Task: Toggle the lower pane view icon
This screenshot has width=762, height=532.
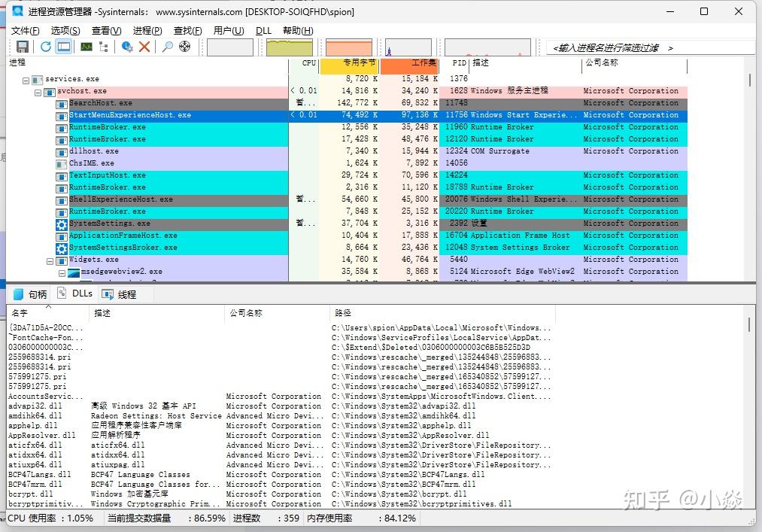Action: [x=64, y=46]
